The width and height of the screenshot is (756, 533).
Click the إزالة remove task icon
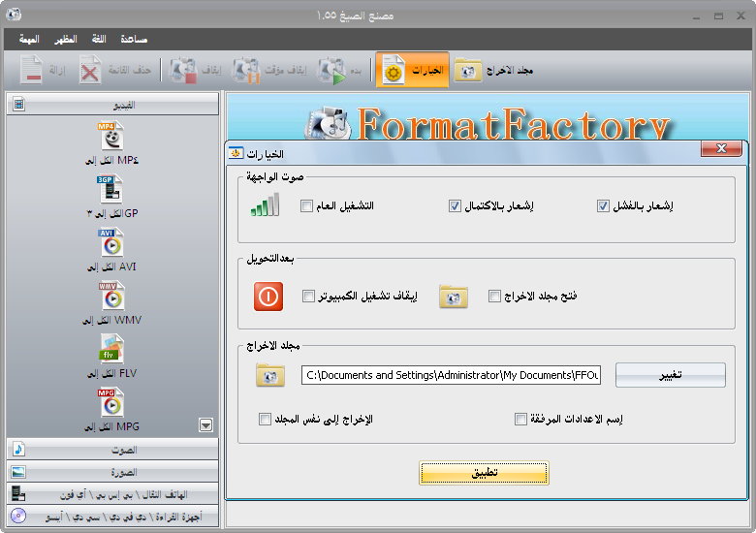pyautogui.click(x=31, y=71)
